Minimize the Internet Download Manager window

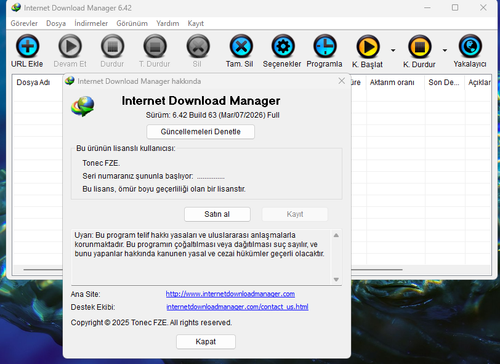pyautogui.click(x=427, y=7)
